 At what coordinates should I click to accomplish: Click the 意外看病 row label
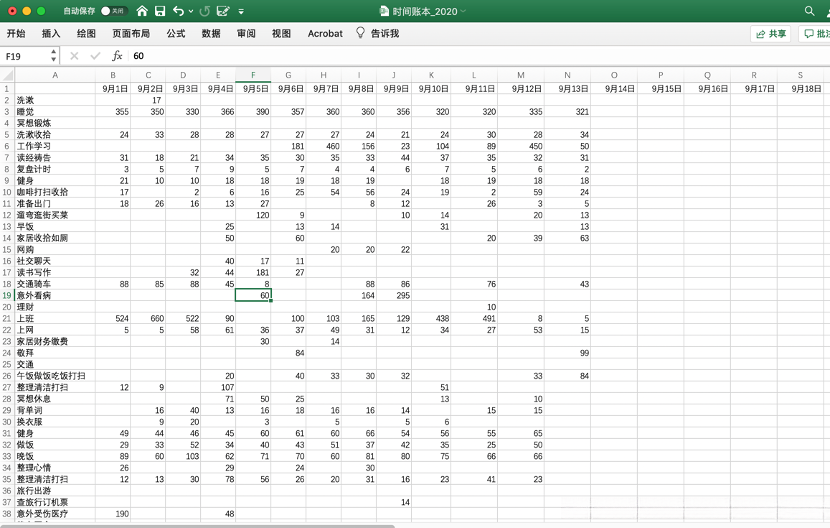pos(33,296)
